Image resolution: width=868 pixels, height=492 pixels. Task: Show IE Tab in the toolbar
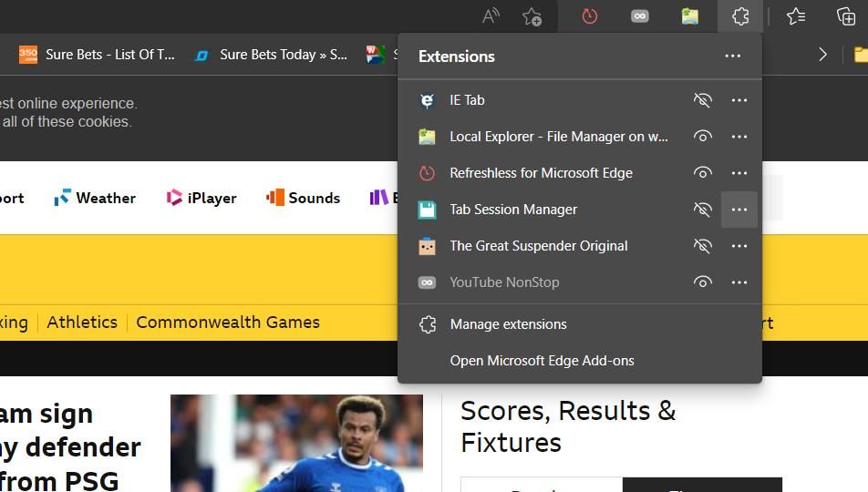point(702,100)
